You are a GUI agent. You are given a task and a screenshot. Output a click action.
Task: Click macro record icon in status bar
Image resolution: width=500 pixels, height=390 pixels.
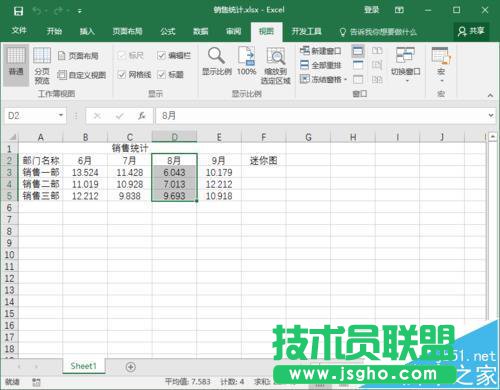36,382
